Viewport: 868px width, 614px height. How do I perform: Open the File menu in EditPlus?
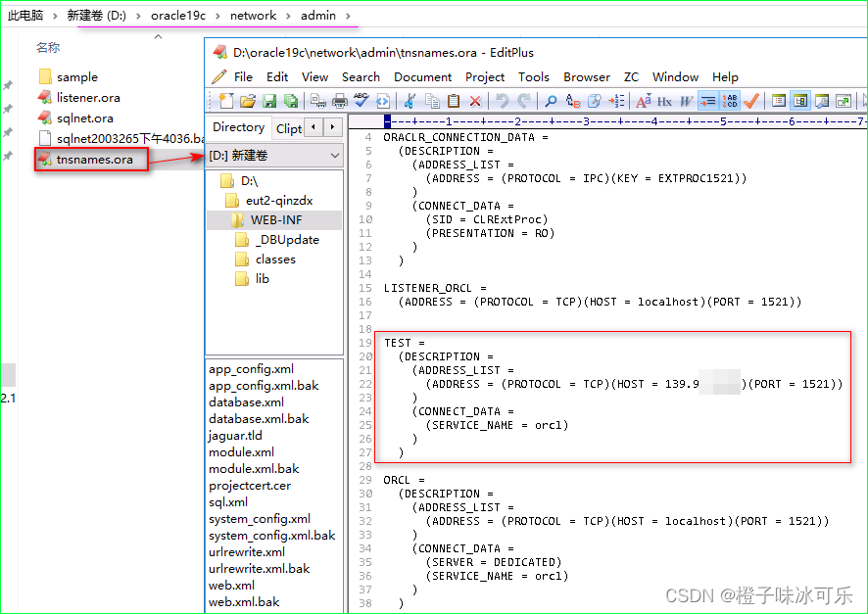pos(243,77)
